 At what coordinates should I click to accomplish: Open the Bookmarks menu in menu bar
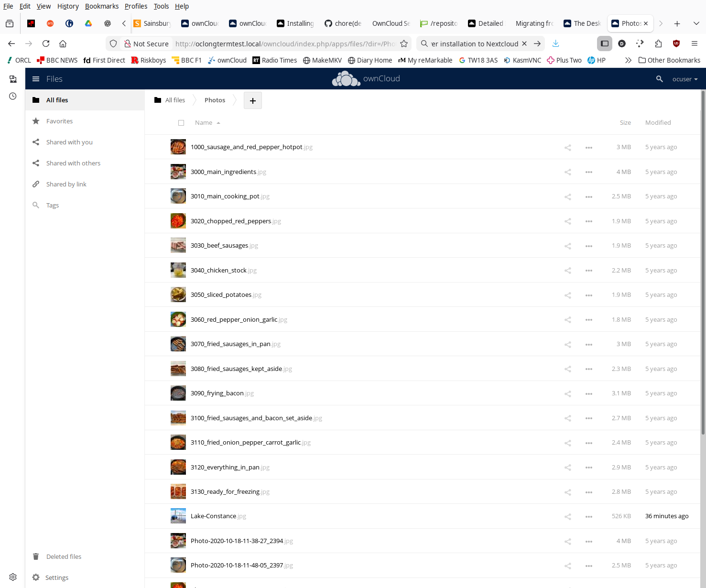coord(101,6)
